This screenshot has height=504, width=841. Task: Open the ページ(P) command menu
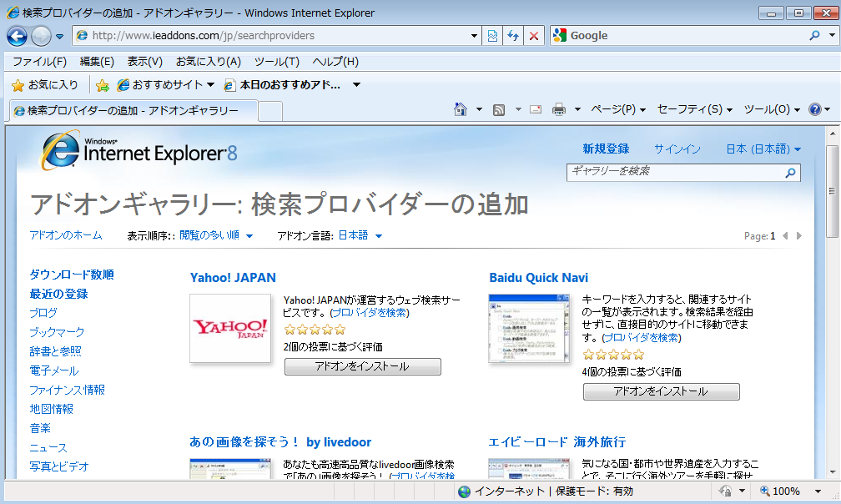618,109
